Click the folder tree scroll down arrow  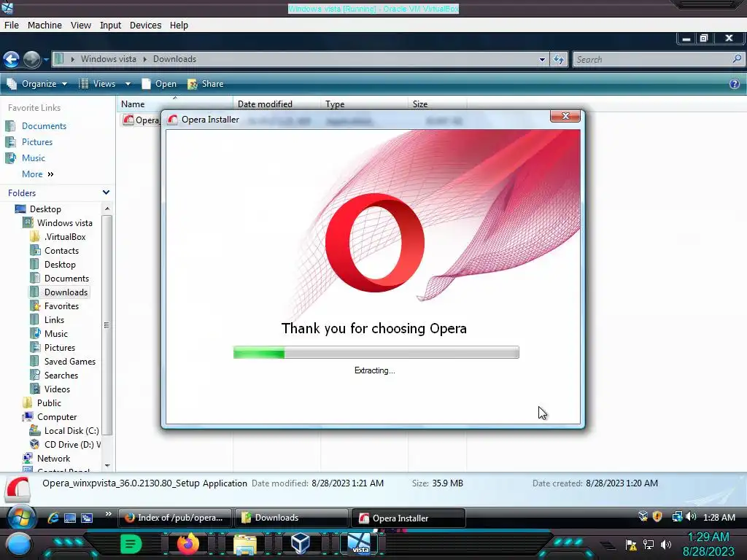(x=107, y=466)
